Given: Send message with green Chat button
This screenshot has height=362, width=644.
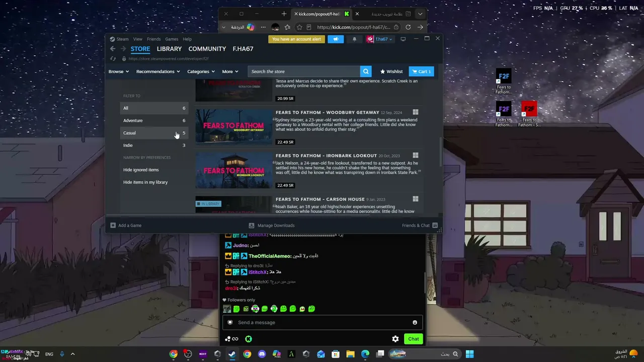Looking at the screenshot, I should [x=414, y=339].
